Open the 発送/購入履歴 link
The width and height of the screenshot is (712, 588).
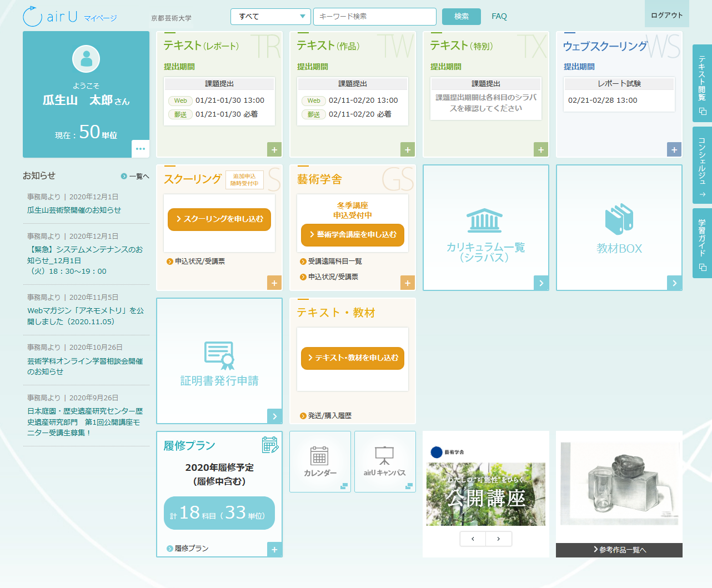pyautogui.click(x=325, y=416)
